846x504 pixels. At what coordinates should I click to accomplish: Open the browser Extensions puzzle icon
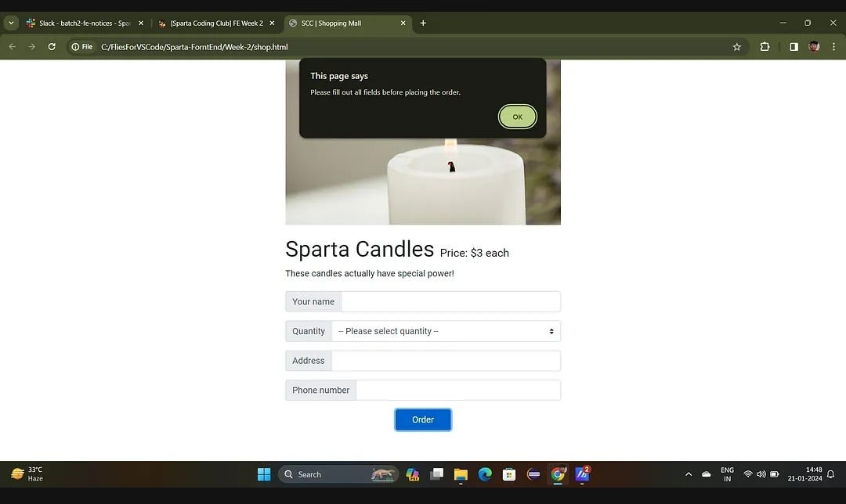pyautogui.click(x=765, y=47)
